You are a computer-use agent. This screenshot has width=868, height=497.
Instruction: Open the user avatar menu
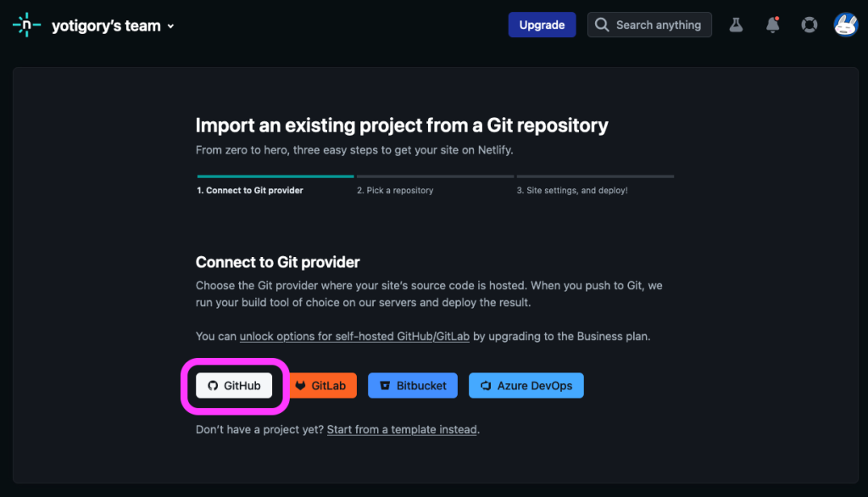click(845, 25)
